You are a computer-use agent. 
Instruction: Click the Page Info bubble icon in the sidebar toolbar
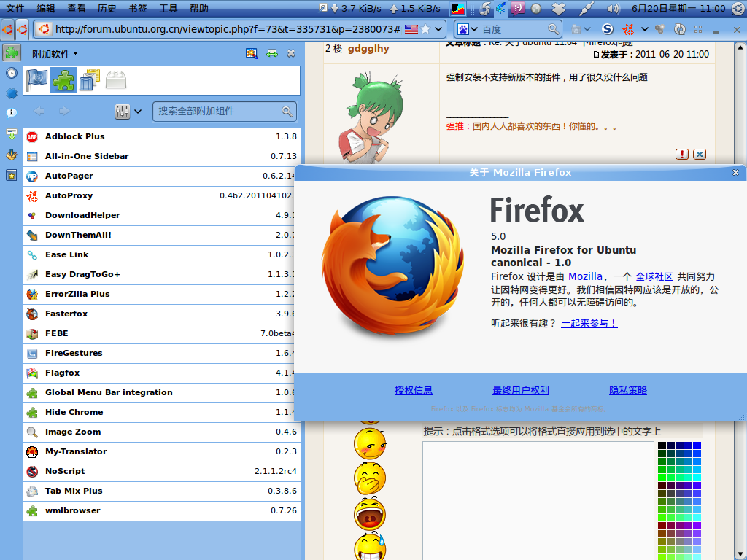coord(12,113)
